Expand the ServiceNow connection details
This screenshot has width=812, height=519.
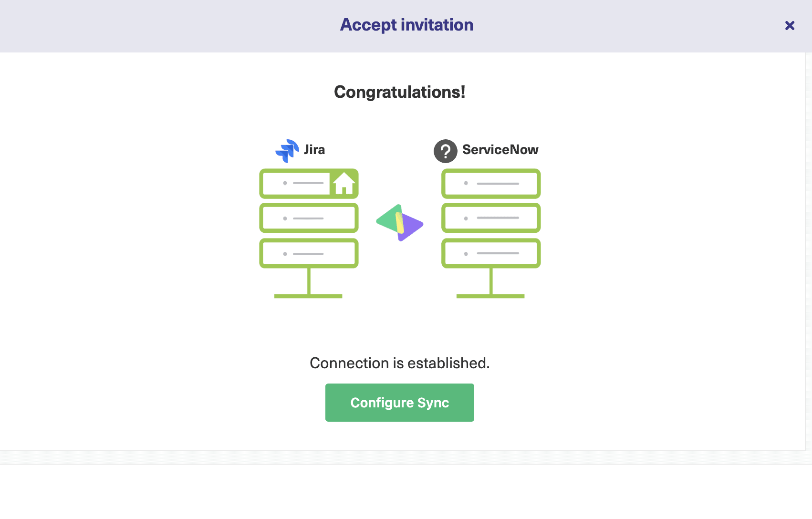pyautogui.click(x=490, y=234)
